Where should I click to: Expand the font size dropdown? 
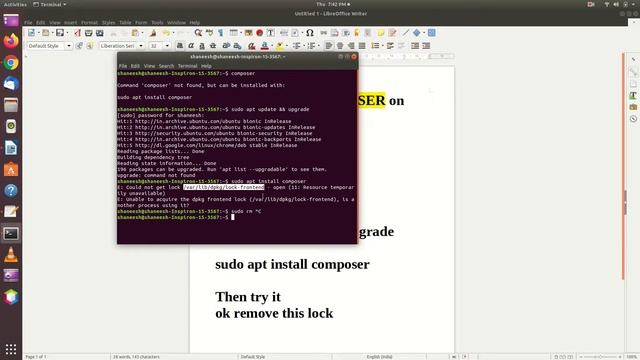[167, 46]
